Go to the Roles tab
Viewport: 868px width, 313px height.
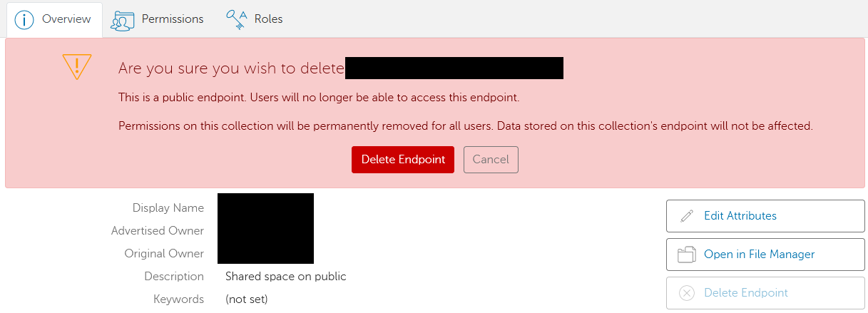click(268, 19)
